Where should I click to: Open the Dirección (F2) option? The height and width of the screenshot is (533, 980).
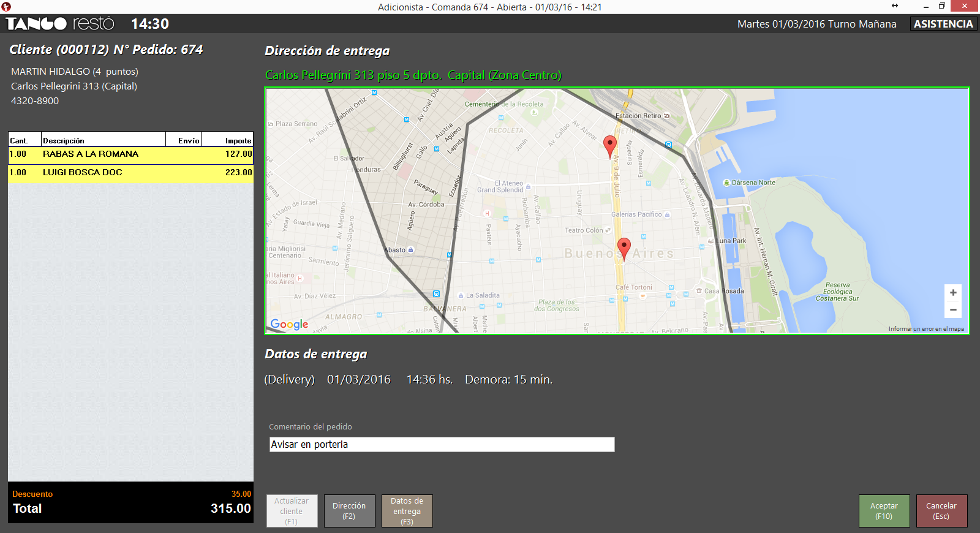(349, 511)
